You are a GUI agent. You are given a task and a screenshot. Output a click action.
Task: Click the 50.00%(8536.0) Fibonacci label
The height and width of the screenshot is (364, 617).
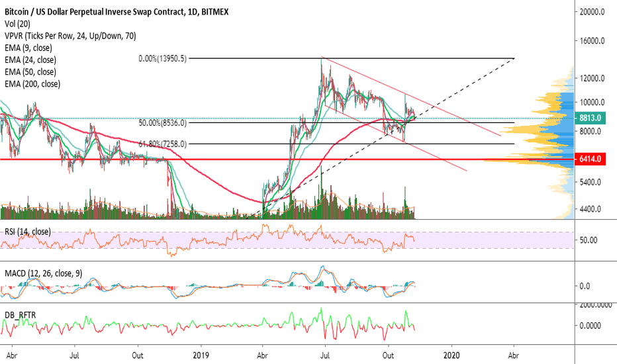[162, 123]
